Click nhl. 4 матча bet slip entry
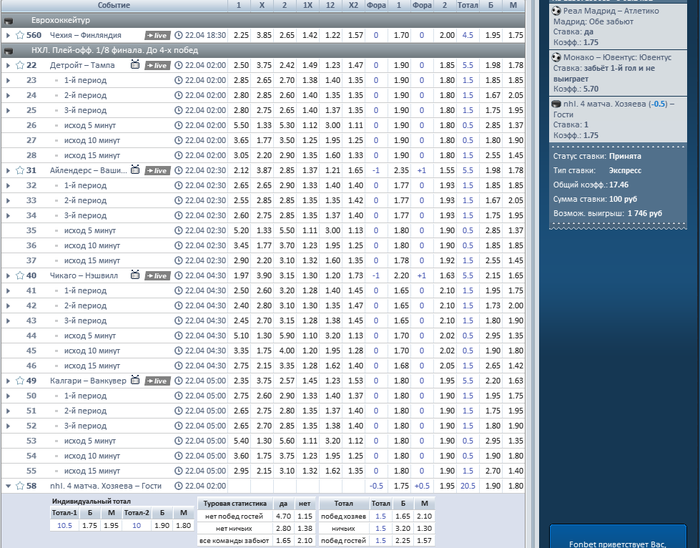Screen dimensions: 700x548 coord(618,120)
